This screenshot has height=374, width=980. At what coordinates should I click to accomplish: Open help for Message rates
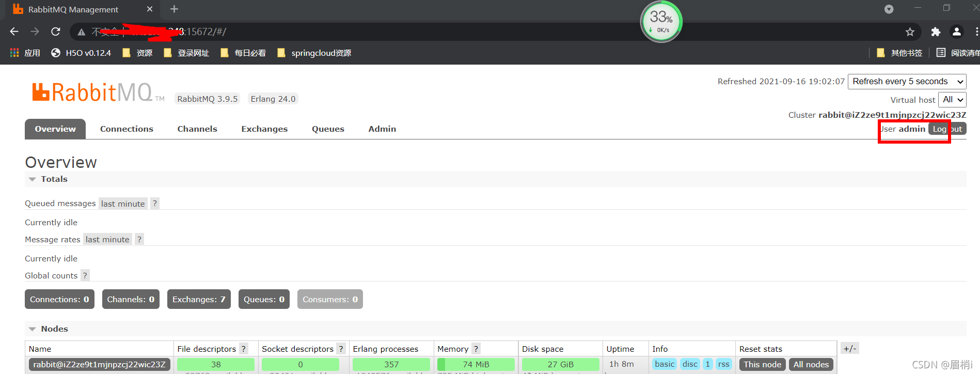coord(139,239)
